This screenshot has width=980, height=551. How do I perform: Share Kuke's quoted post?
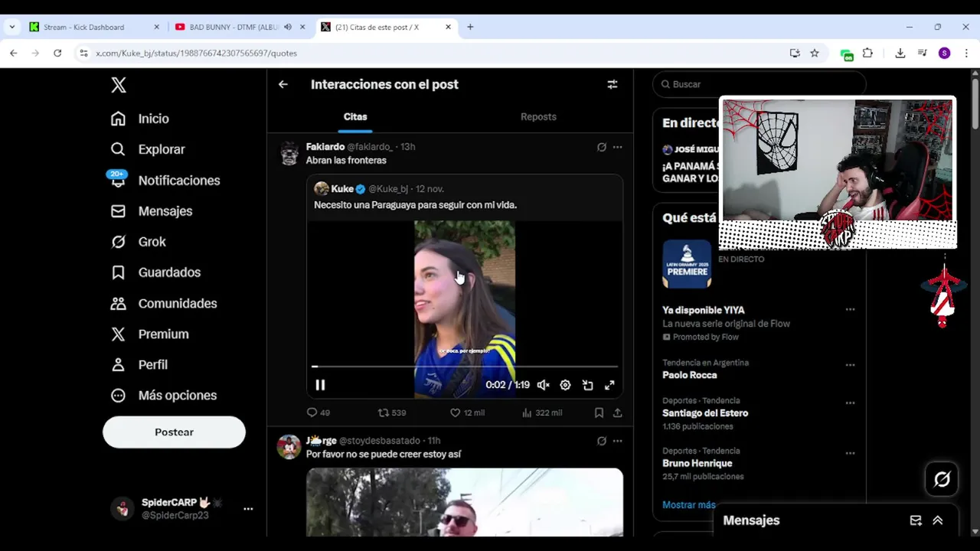617,412
